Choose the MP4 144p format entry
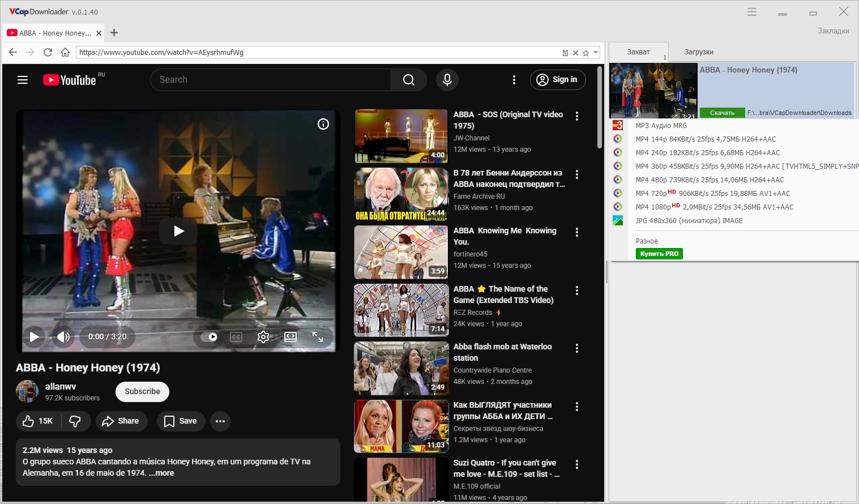Screen dimensions: 859x504 706,139
